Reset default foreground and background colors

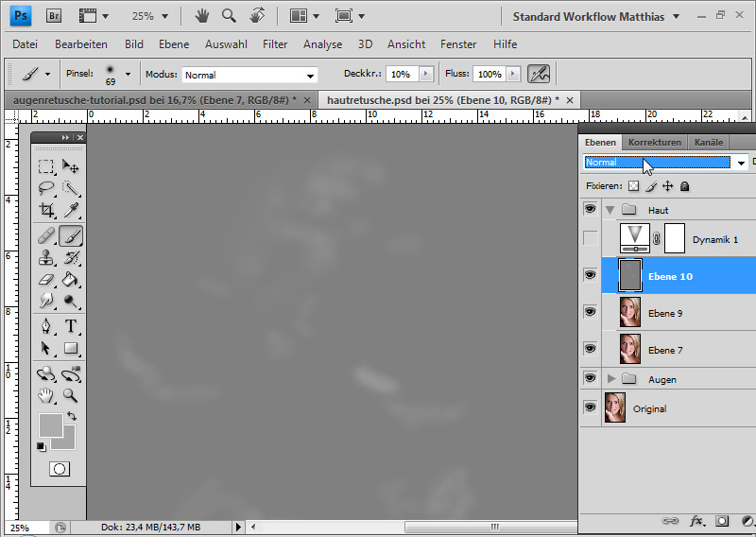42,447
